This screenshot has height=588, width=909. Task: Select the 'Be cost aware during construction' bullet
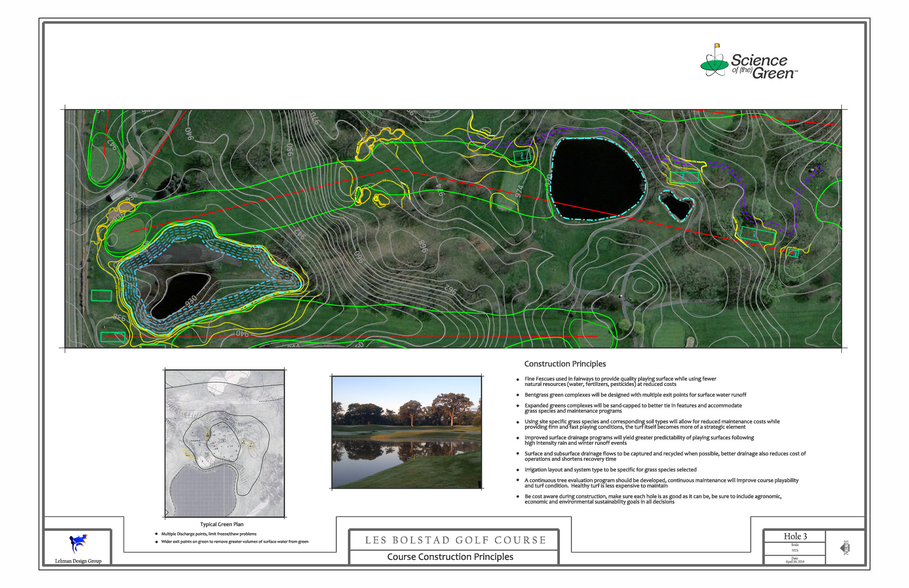pos(653,499)
